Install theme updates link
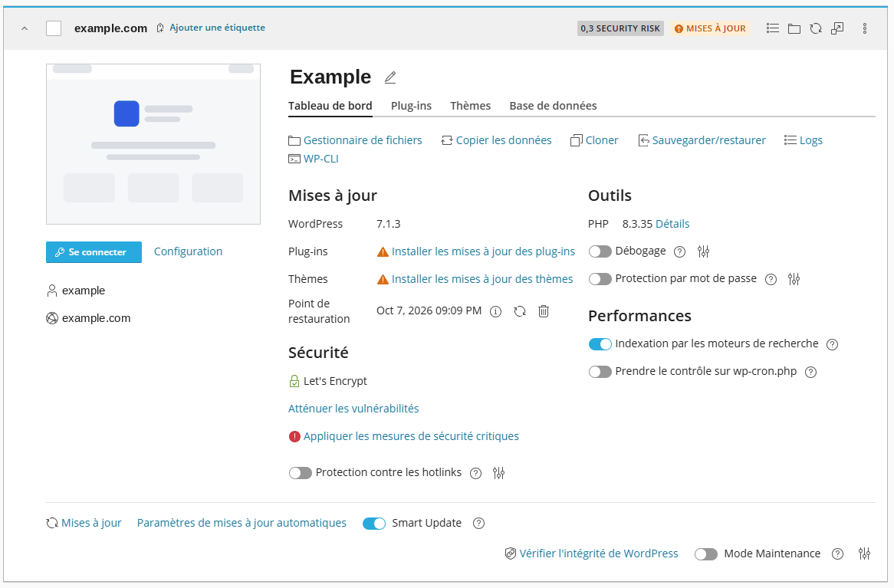Image resolution: width=894 pixels, height=588 pixels. (482, 279)
